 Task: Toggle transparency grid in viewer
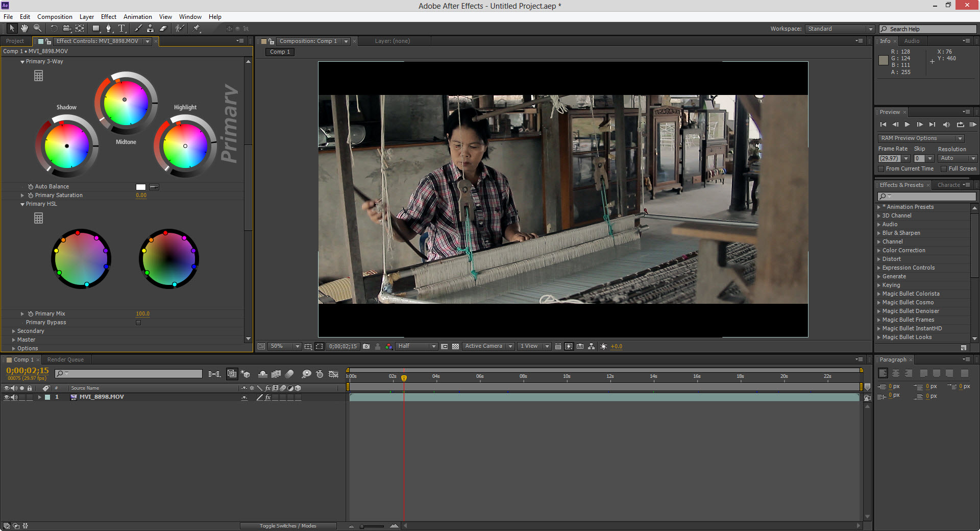coord(455,346)
